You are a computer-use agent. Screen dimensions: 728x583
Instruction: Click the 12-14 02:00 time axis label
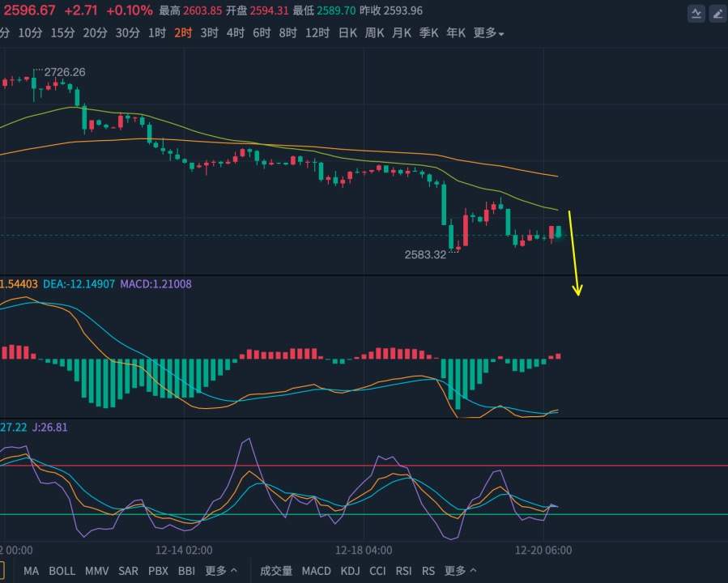184,551
